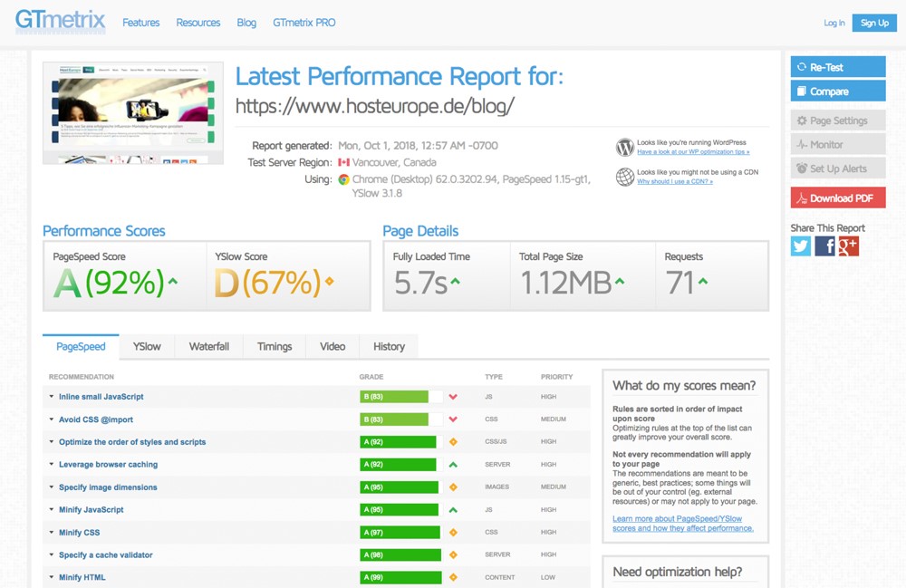This screenshot has height=588, width=906.
Task: Open Features in top navigation
Action: tap(141, 23)
